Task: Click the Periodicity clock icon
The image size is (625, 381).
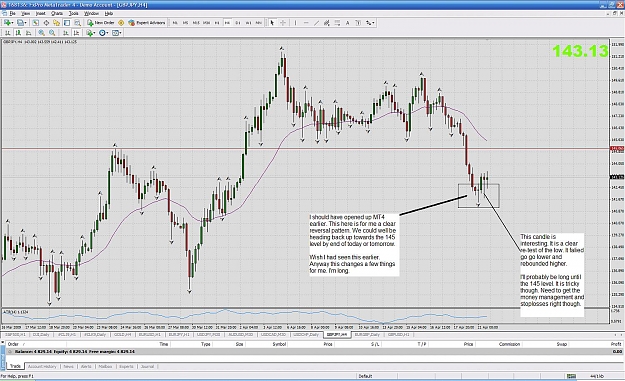Action: (x=102, y=33)
